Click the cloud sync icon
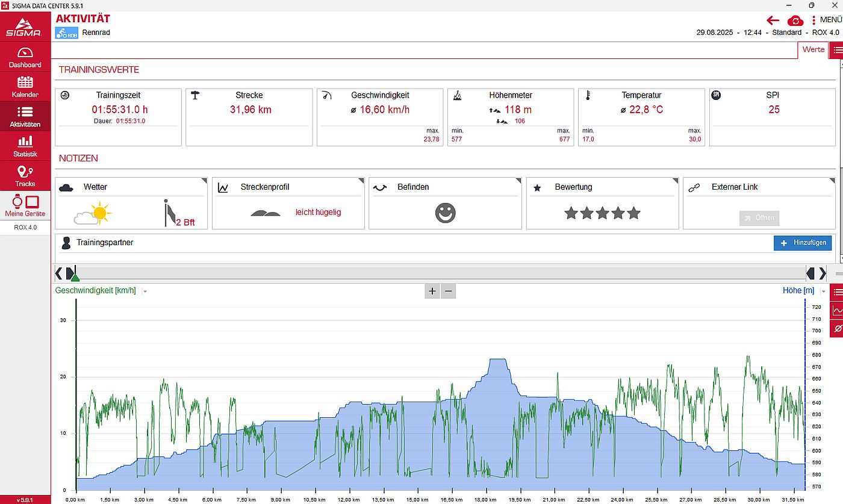The image size is (843, 504). click(x=795, y=20)
